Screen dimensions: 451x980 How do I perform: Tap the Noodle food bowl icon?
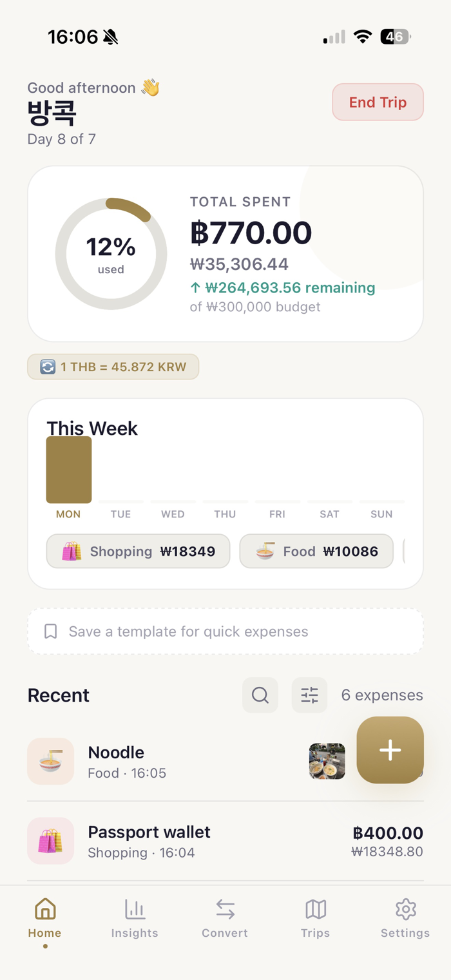pos(50,761)
